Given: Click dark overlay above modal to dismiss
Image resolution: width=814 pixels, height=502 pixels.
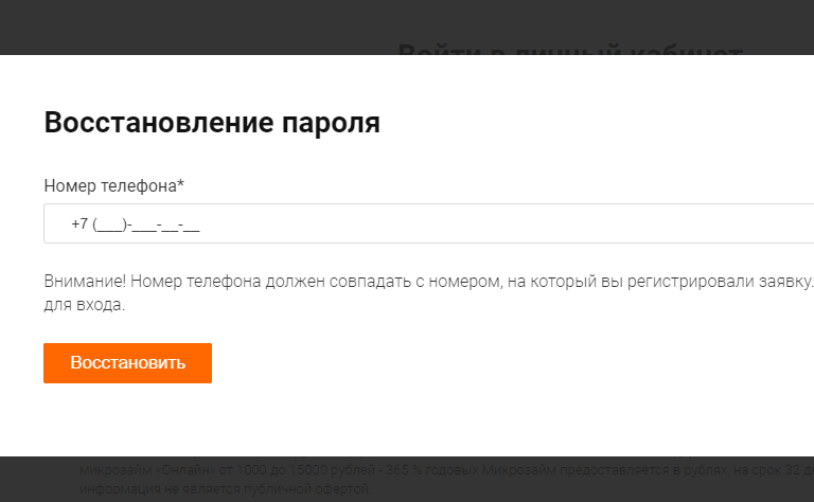Looking at the screenshot, I should coord(208,26).
